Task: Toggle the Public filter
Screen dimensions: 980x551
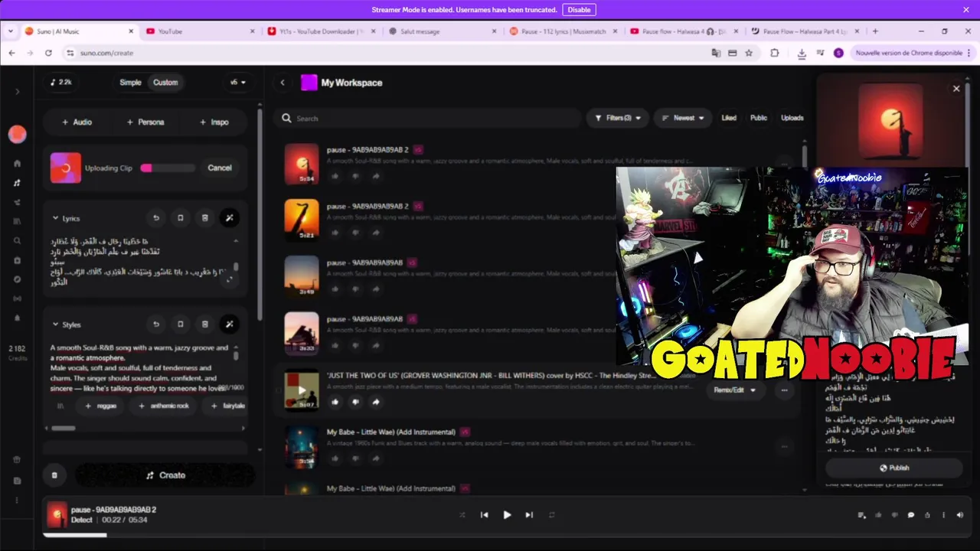Action: pos(759,118)
